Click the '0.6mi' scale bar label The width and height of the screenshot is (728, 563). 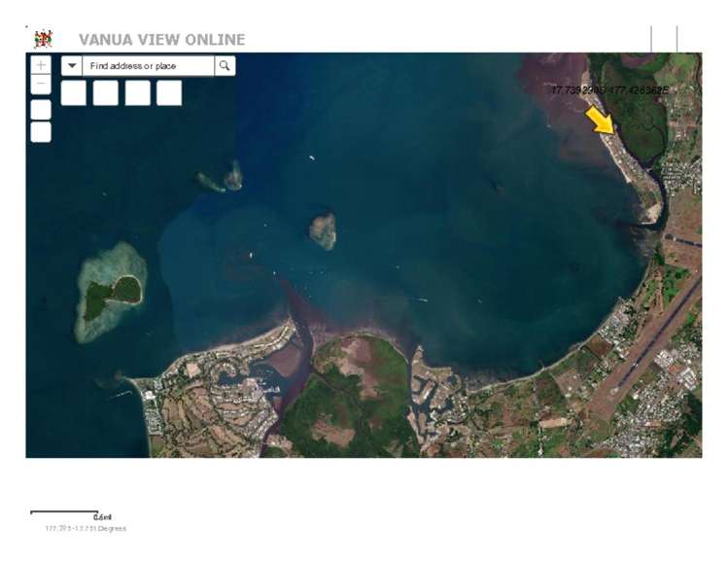click(x=102, y=517)
